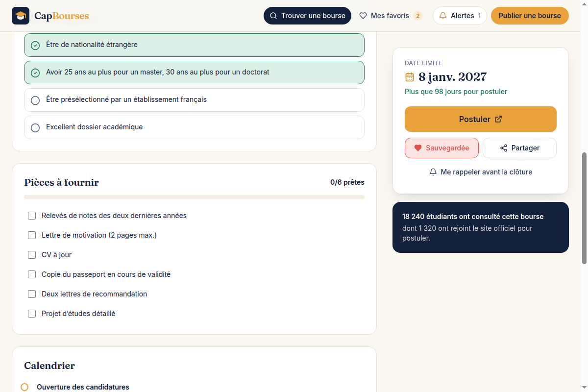Click the share icon on Partager
This screenshot has height=392, width=588.
pos(504,148)
